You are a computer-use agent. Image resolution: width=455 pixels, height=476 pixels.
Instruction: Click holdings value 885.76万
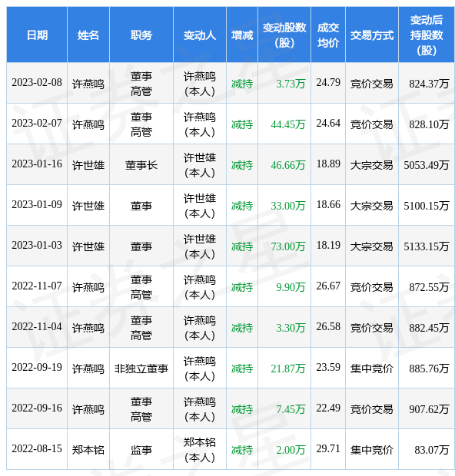click(429, 369)
